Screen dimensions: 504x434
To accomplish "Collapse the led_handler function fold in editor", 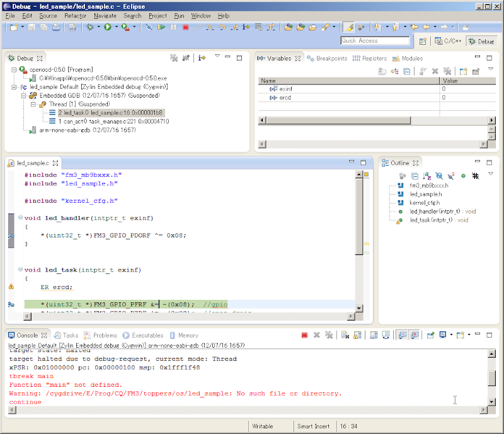I will click(20, 218).
